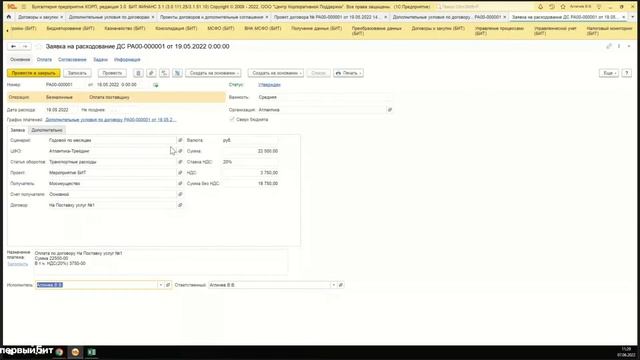640x360 pixels.
Task: Open Excel from the taskbar
Action: (x=91, y=352)
